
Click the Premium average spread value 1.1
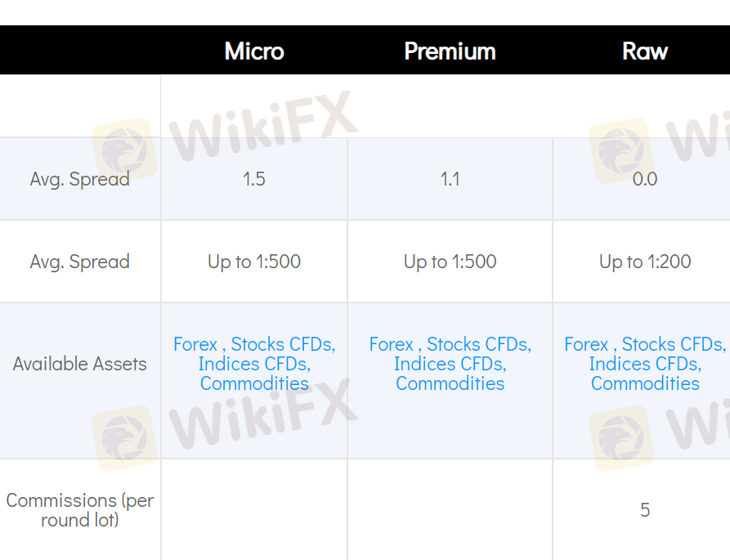[450, 179]
